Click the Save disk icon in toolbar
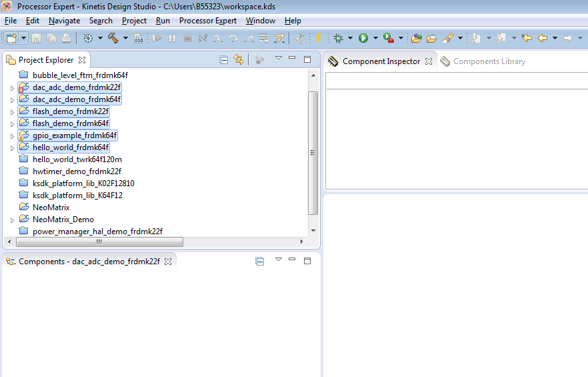 point(36,38)
